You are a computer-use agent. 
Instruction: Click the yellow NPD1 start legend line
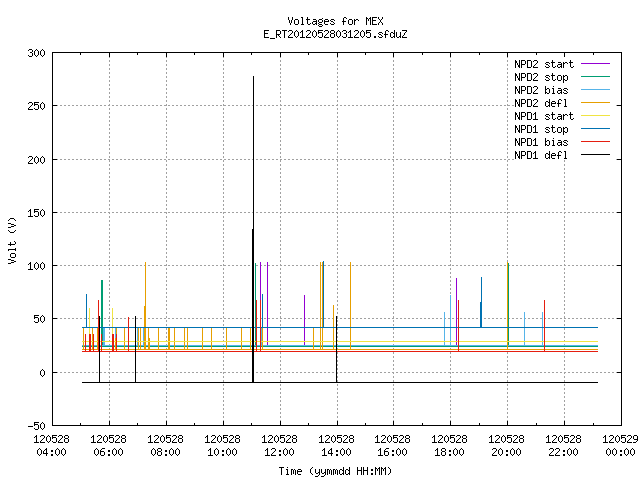coord(596,116)
